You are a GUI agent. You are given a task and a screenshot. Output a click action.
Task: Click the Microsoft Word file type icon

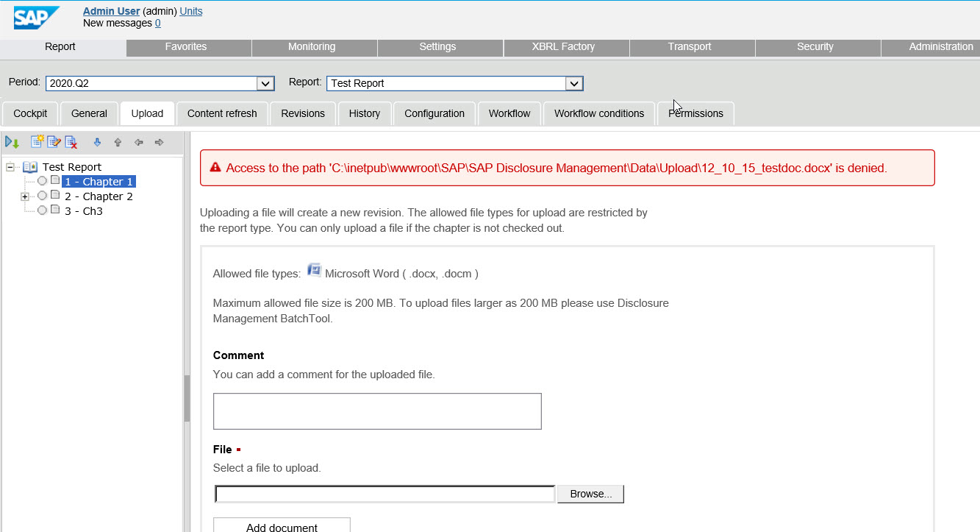point(314,270)
